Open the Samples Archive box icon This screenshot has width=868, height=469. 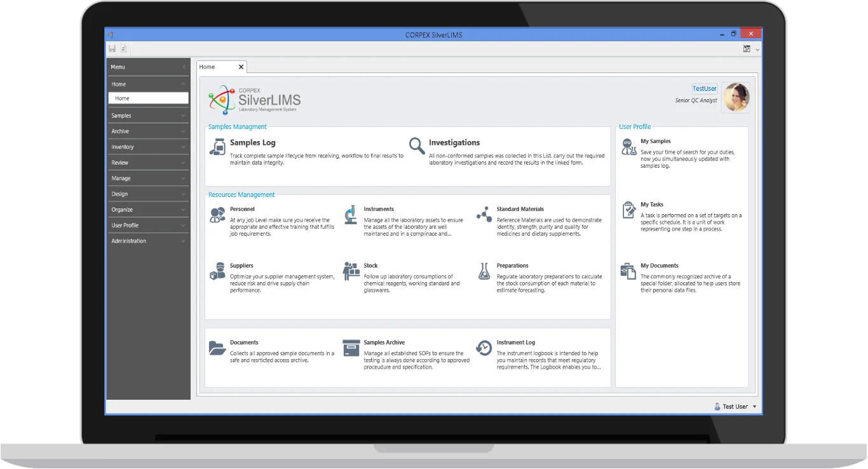pyautogui.click(x=351, y=348)
